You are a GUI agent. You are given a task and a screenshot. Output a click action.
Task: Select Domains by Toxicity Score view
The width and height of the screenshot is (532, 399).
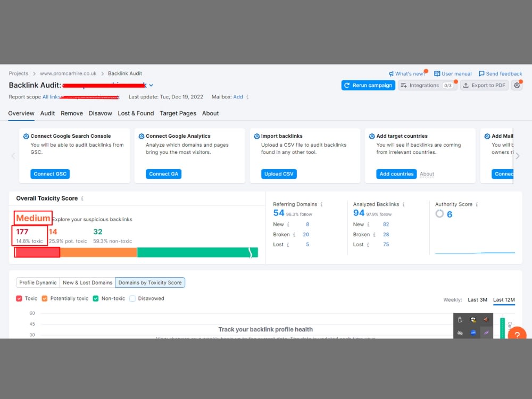[x=150, y=282]
